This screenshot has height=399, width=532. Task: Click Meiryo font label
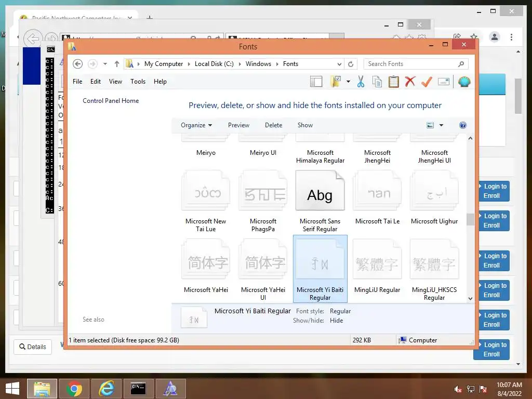point(206,153)
